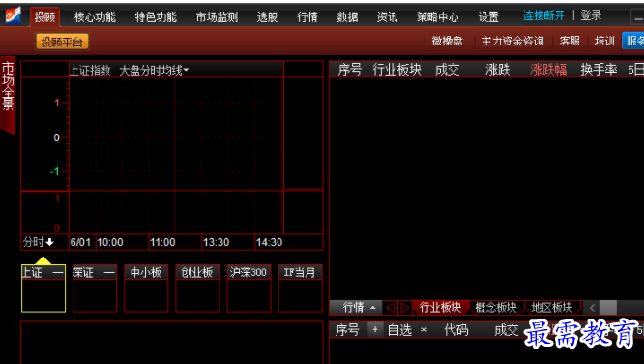The width and height of the screenshot is (644, 364).
Task: Open the 市场监测 menu
Action: tap(217, 17)
